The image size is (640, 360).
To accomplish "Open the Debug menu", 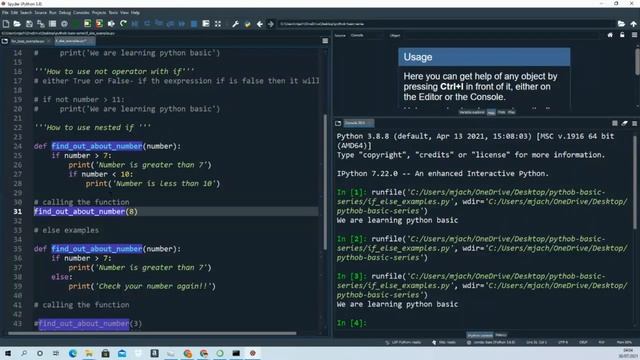I will (x=64, y=13).
